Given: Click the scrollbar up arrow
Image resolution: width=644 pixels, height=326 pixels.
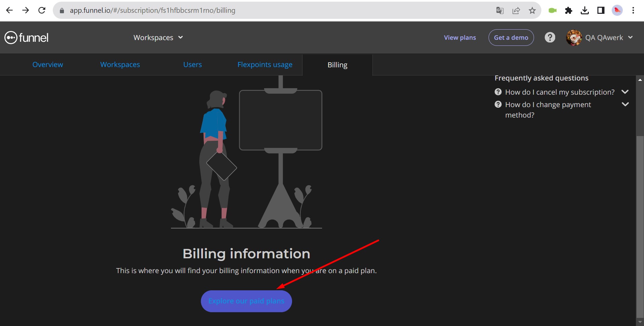Looking at the screenshot, I should pos(640,80).
